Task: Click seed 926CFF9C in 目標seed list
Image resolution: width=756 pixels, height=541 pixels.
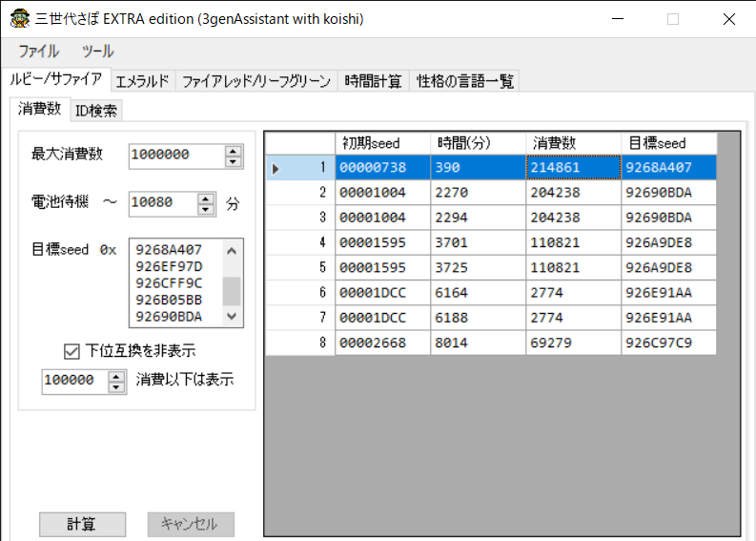Action: [169, 283]
